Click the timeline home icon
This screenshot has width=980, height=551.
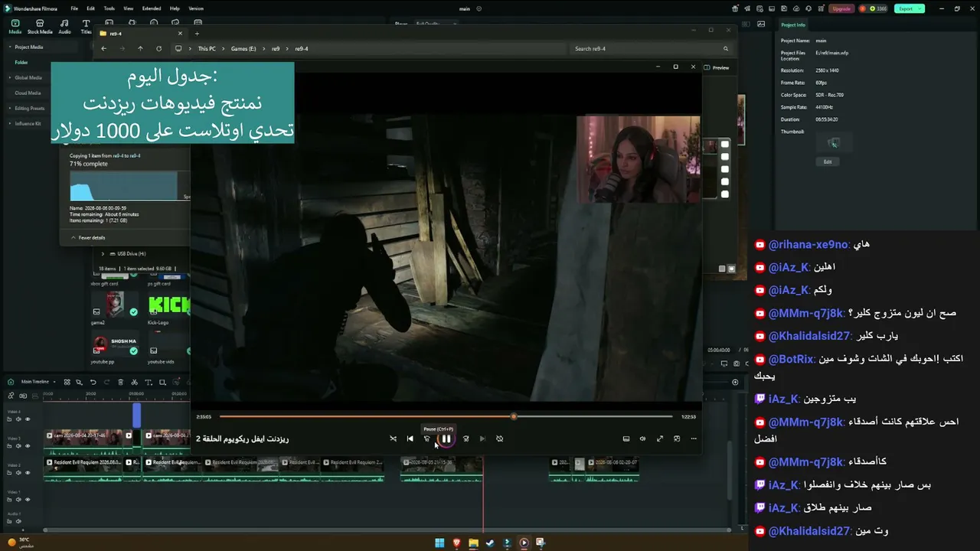coord(11,381)
